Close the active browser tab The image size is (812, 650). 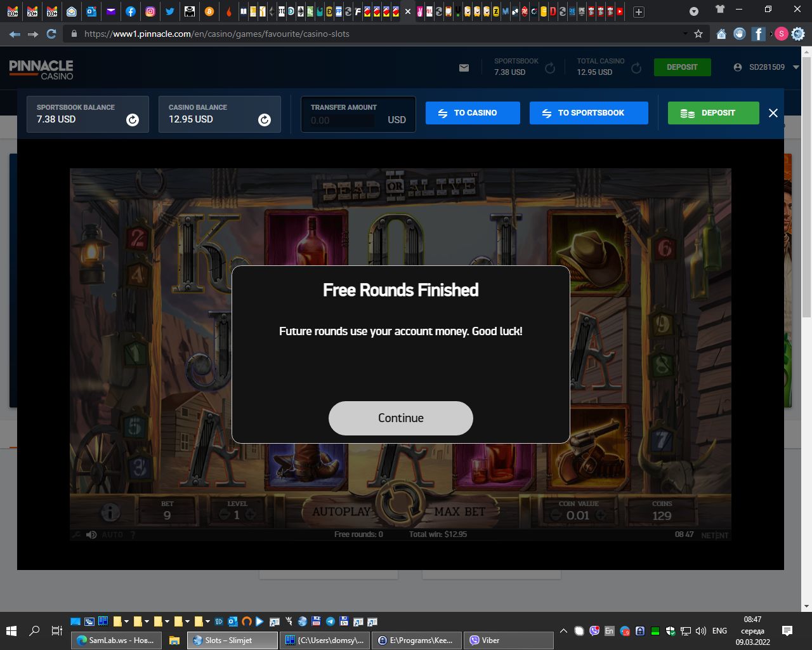408,11
